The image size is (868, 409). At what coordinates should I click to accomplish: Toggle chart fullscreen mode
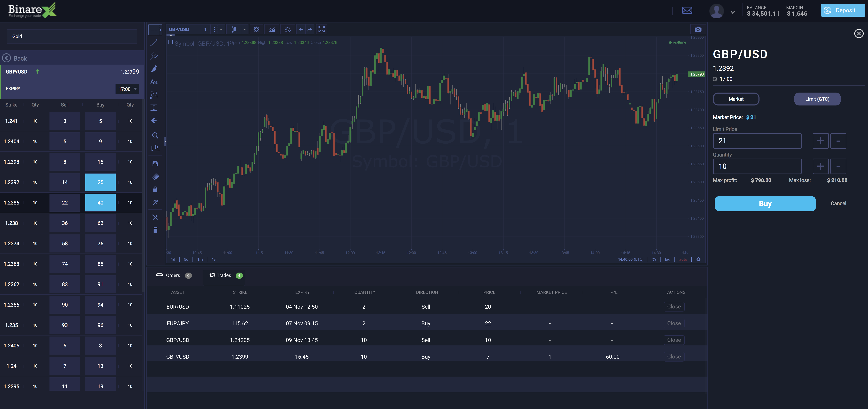321,29
